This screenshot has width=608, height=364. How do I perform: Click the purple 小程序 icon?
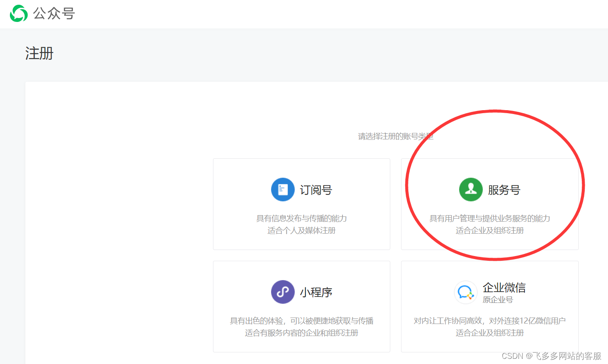[283, 292]
